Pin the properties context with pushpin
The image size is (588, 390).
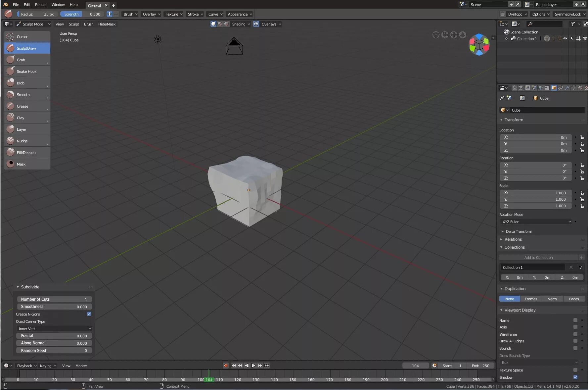[502, 98]
